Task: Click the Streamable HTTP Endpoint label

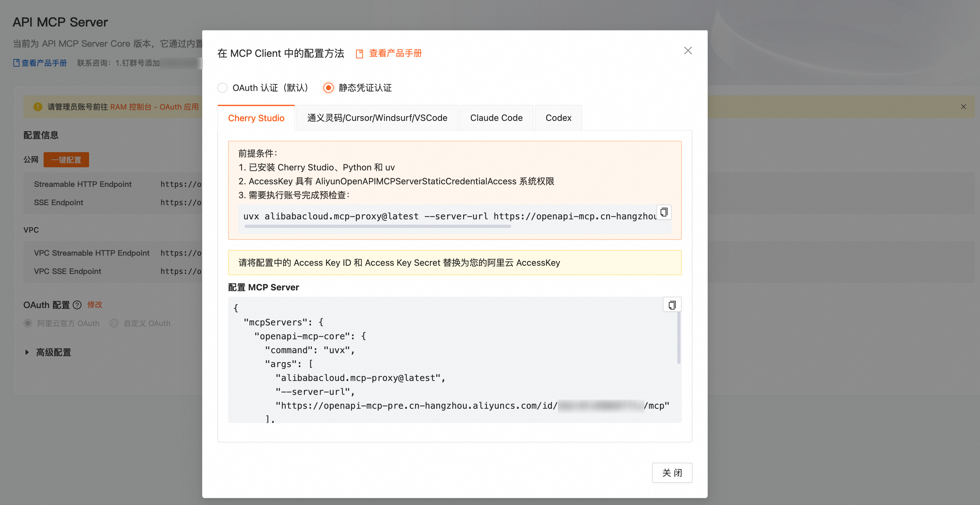Action: pyautogui.click(x=82, y=184)
